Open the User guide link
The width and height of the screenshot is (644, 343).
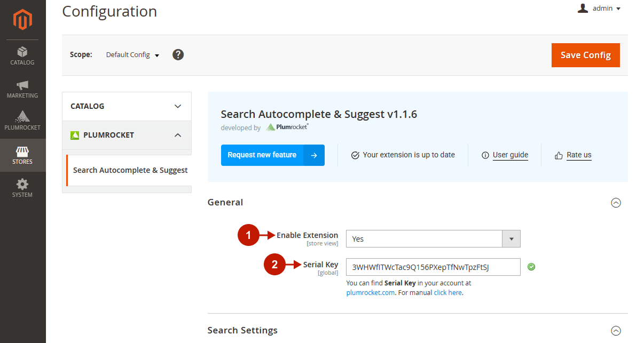pyautogui.click(x=511, y=155)
